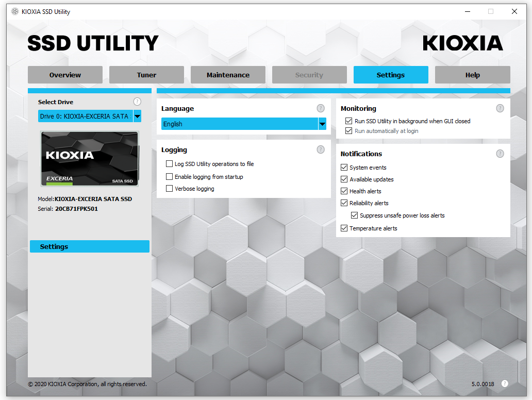Image resolution: width=532 pixels, height=400 pixels.
Task: Click the Logging section heading
Action: click(x=174, y=150)
